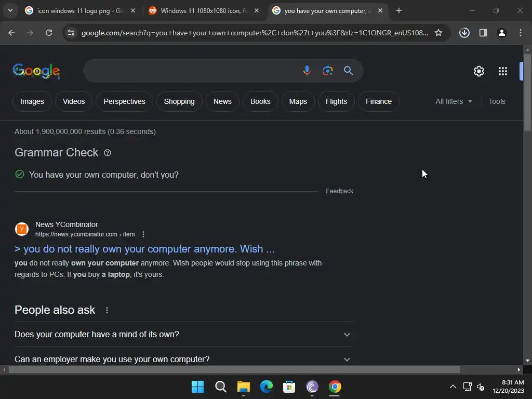Launch Microsoft Edge from taskbar
The width and height of the screenshot is (532, 399).
click(x=267, y=387)
